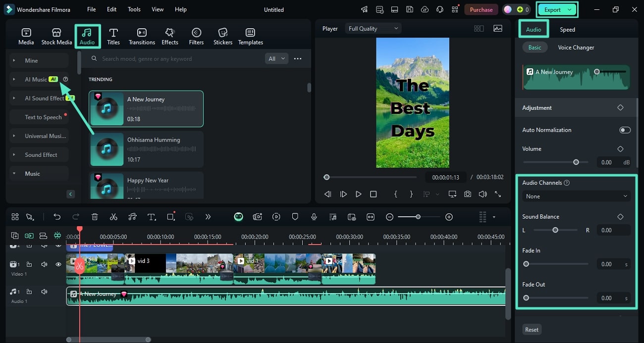Click the fullscreen expand icon in player
This screenshot has width=644, height=343.
497,195
